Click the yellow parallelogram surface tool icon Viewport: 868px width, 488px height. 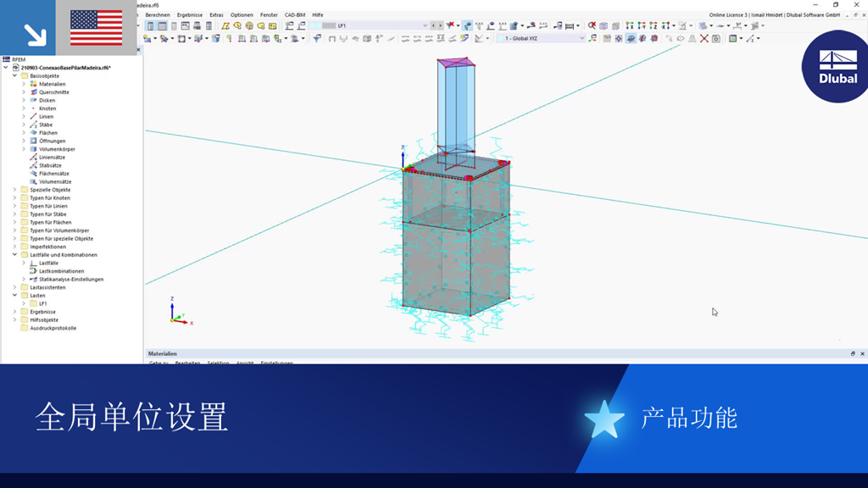pos(225,25)
